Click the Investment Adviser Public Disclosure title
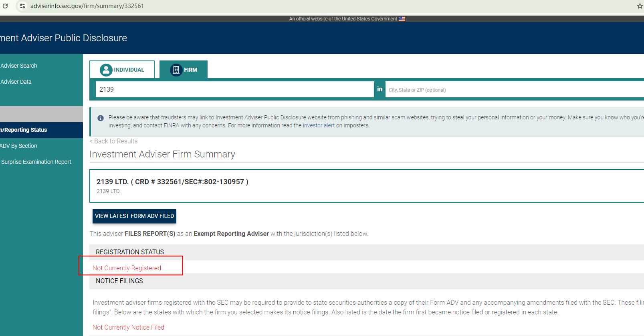 point(63,38)
